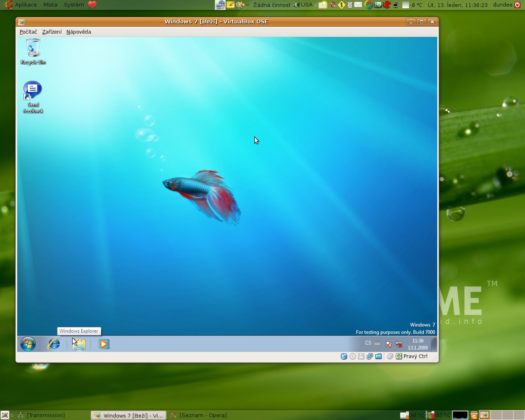The width and height of the screenshot is (525, 420).
Task: Open the Windows clock showing 11:36
Action: 418,344
